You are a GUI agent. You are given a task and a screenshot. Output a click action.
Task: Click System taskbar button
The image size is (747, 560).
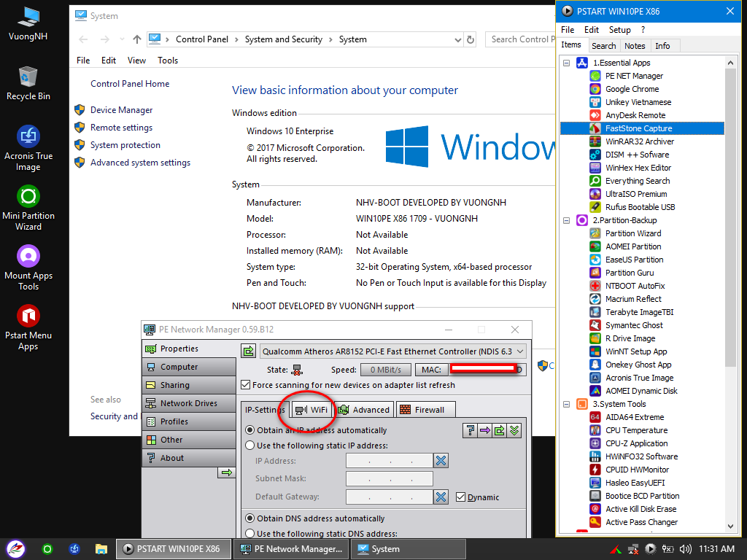409,549
